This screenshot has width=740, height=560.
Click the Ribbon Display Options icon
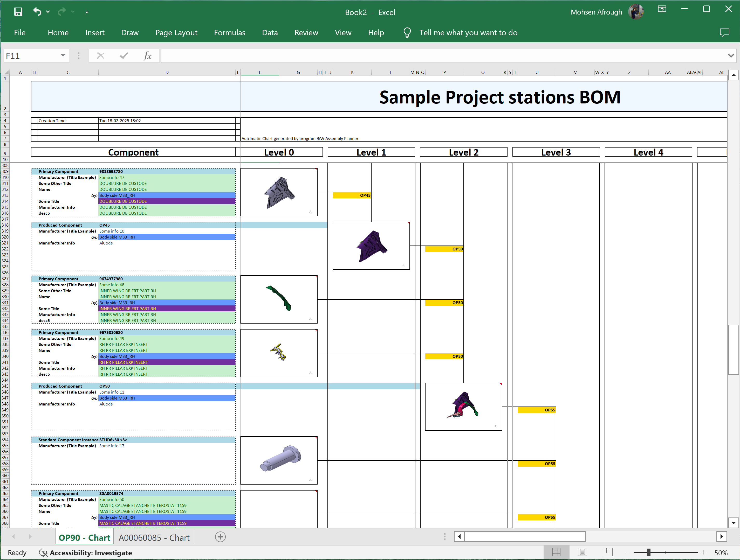click(662, 9)
